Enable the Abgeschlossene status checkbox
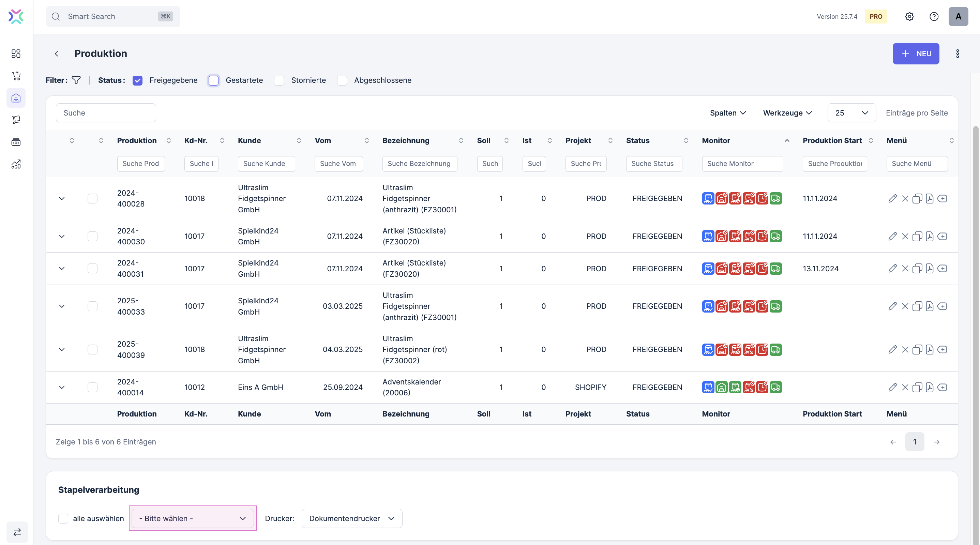The image size is (980, 545). coord(342,80)
